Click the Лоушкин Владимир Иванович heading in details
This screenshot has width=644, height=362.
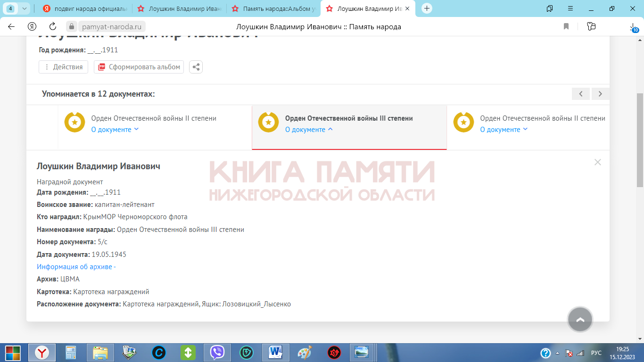point(99,166)
